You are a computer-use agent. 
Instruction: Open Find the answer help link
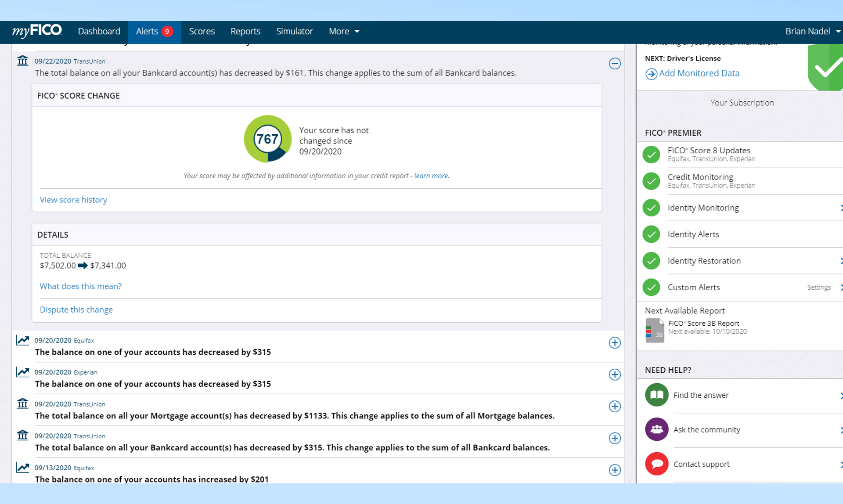tap(701, 395)
